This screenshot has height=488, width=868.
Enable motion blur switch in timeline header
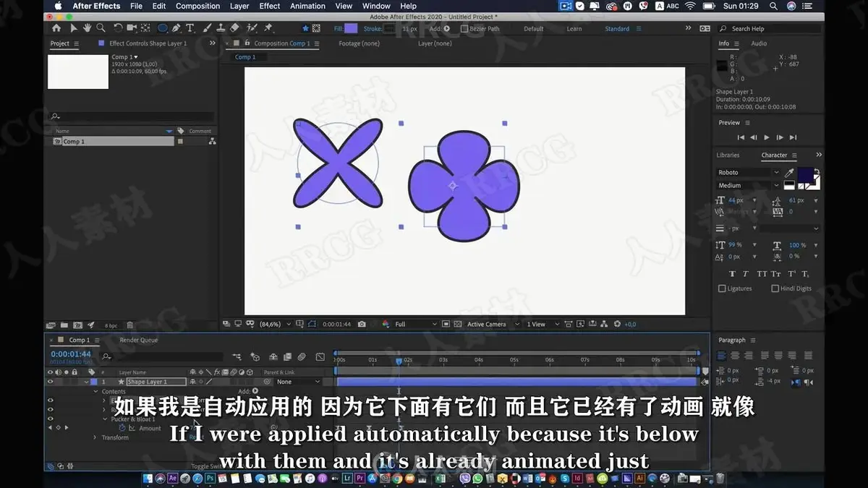coord(302,356)
